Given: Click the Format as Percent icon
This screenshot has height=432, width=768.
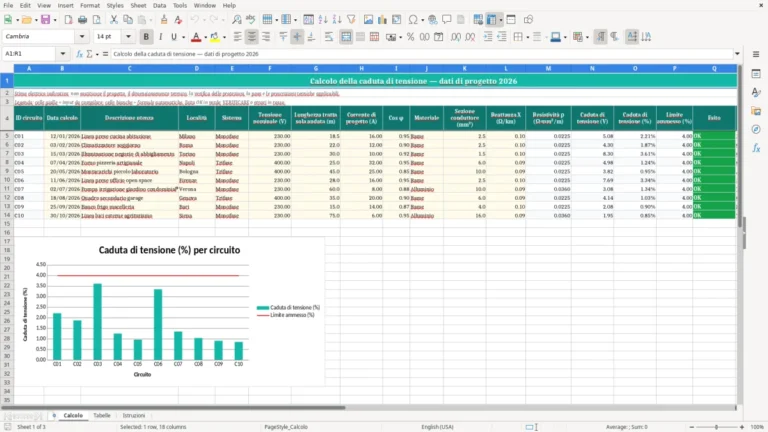Looking at the screenshot, I should tap(410, 37).
